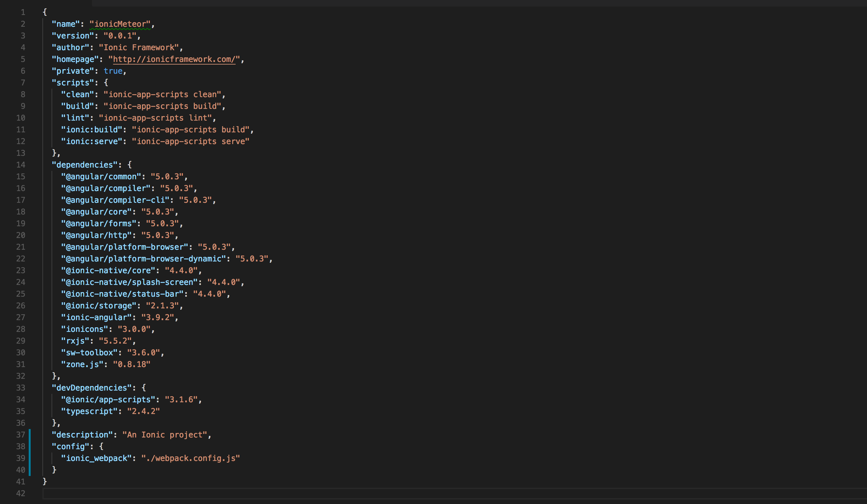Click the "./webpack.config.js" value

point(190,458)
